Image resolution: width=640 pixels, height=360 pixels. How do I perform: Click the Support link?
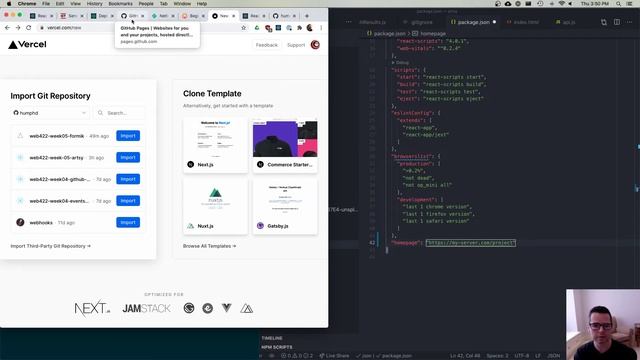click(296, 45)
